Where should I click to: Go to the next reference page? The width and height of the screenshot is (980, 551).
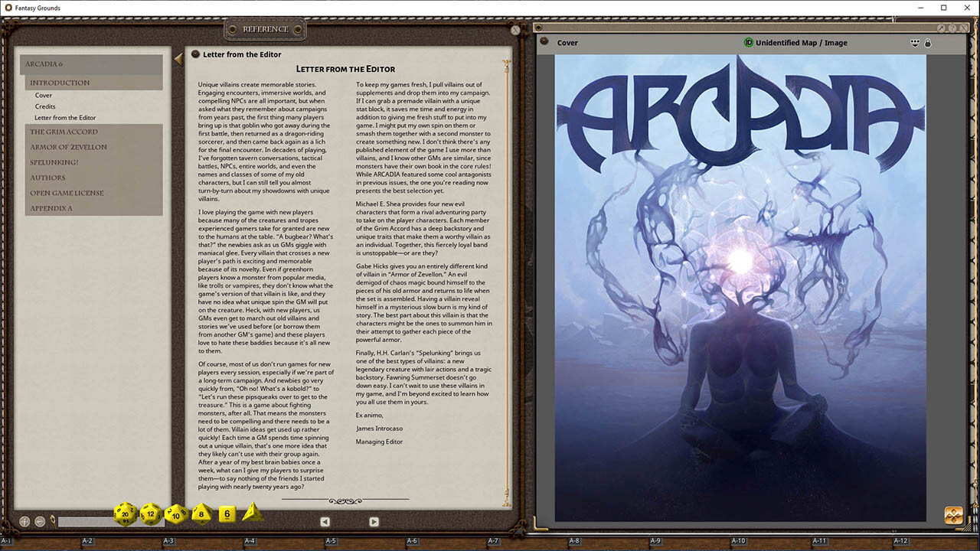374,521
